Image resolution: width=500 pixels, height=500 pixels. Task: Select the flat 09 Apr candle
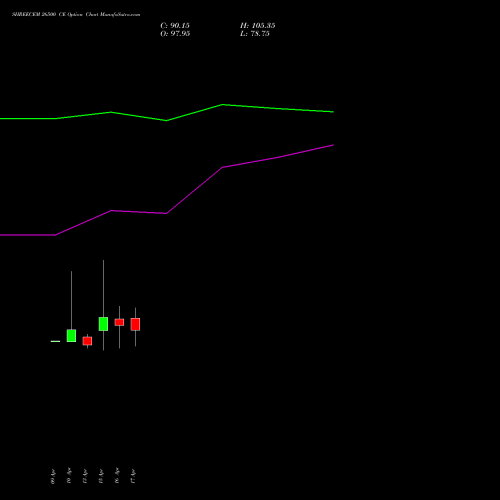point(55,341)
